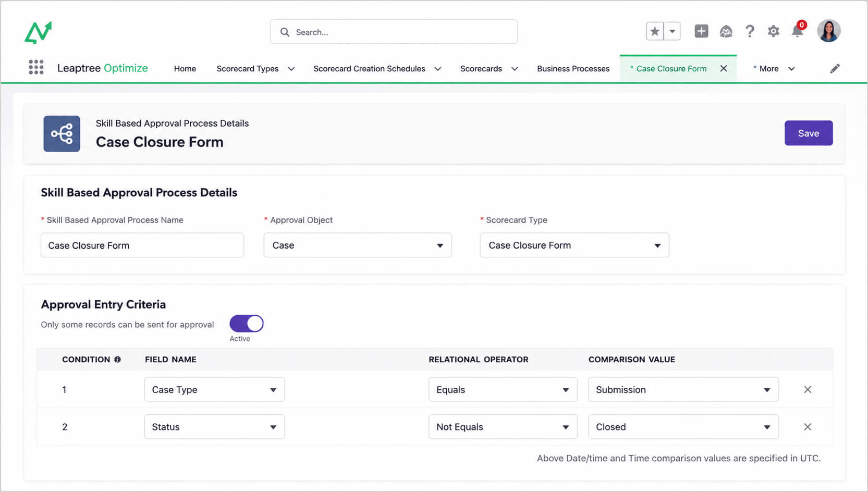Open the Scorecard Creation Schedules tab
868x492 pixels.
pyautogui.click(x=369, y=69)
